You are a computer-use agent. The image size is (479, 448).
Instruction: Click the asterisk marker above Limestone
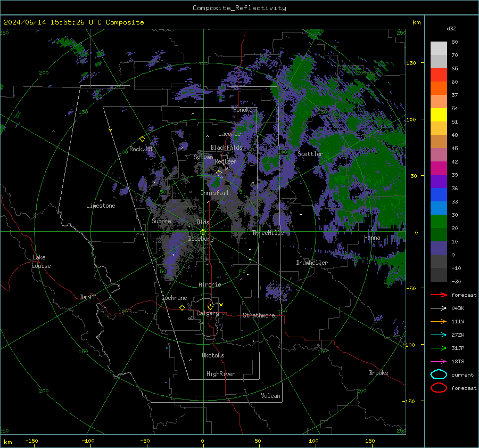coord(101,201)
